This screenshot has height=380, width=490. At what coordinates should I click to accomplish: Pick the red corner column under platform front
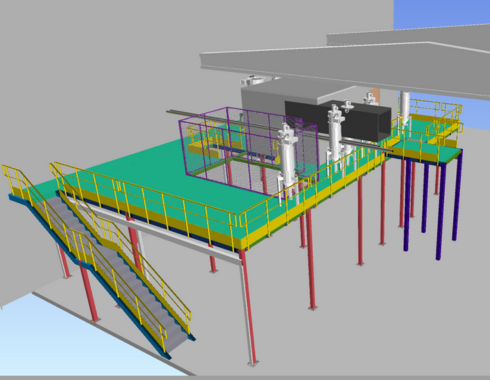pyautogui.click(x=248, y=307)
